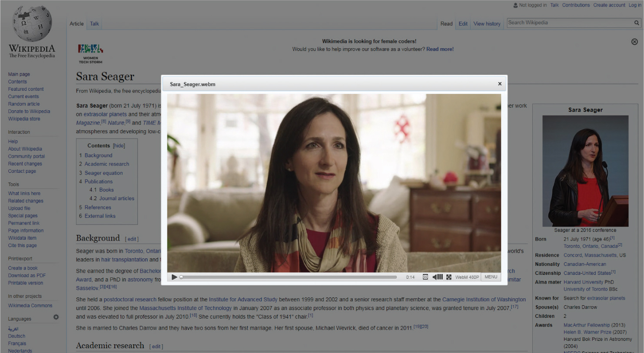Click the not-logged-in Talk link

[x=554, y=5]
